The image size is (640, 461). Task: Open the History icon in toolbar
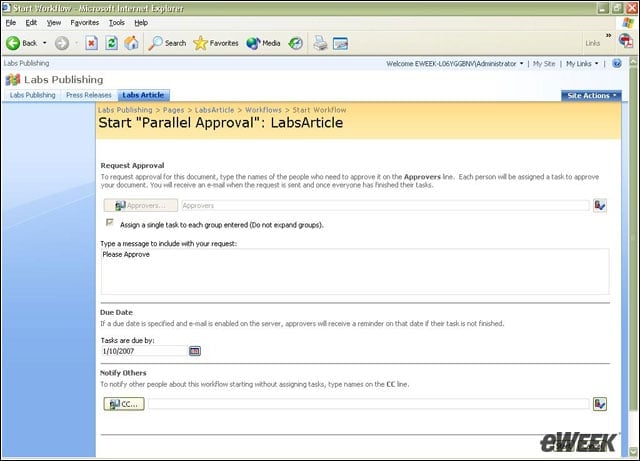[x=296, y=43]
